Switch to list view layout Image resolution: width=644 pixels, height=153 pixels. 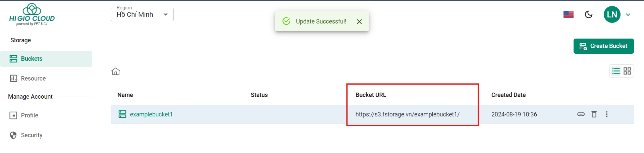click(x=616, y=71)
